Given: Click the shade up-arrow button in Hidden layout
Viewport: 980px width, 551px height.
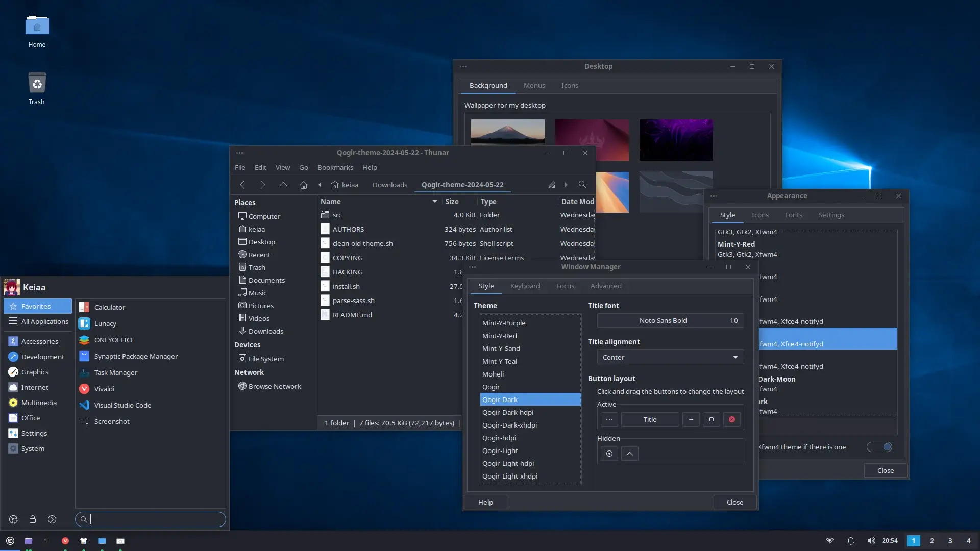Looking at the screenshot, I should point(629,454).
